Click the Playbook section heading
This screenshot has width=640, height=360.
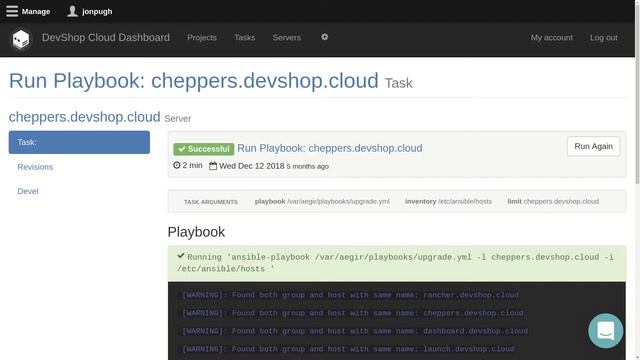[x=196, y=232]
